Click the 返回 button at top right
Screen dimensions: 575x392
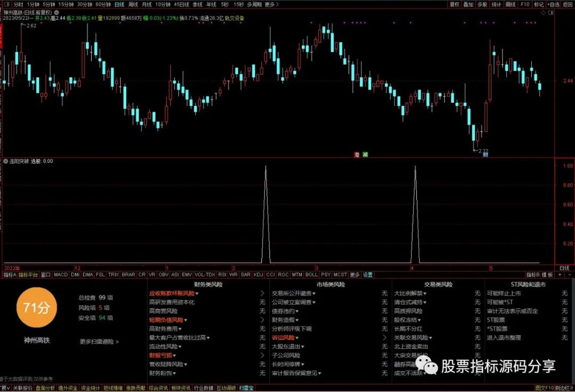(566, 4)
